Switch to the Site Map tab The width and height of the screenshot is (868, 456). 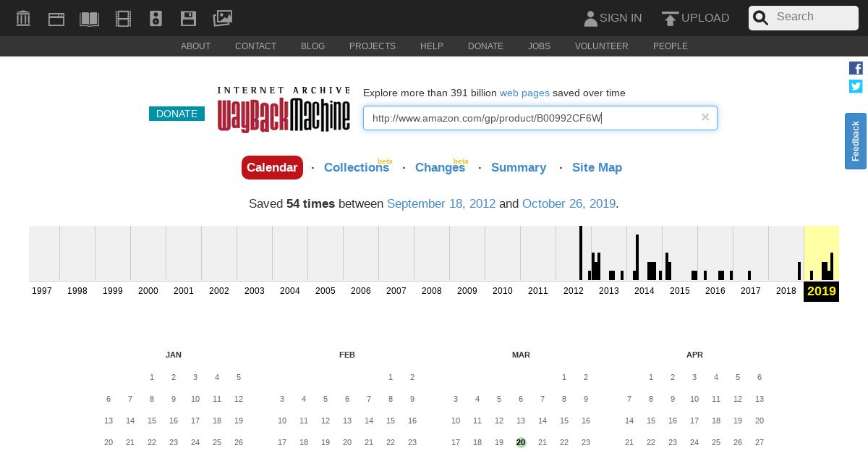(597, 167)
